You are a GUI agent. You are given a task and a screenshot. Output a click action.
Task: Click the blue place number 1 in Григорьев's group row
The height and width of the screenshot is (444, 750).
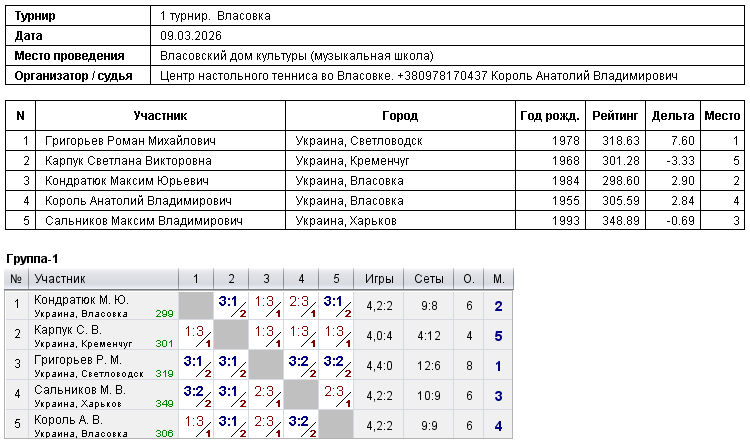[x=498, y=366]
